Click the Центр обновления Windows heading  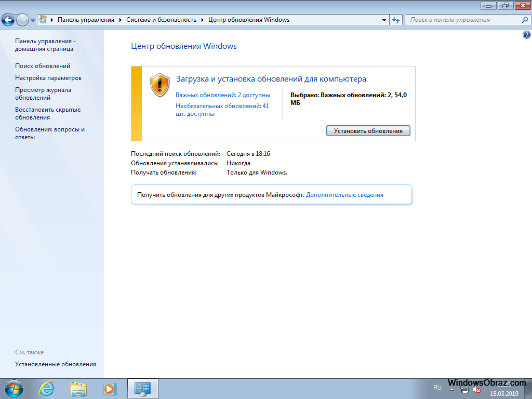point(184,46)
